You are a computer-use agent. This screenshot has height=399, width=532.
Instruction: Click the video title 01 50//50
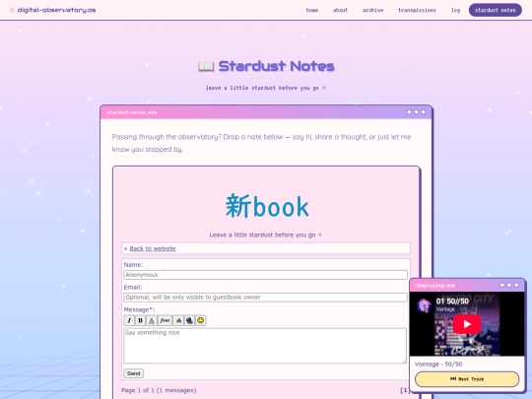(x=452, y=300)
